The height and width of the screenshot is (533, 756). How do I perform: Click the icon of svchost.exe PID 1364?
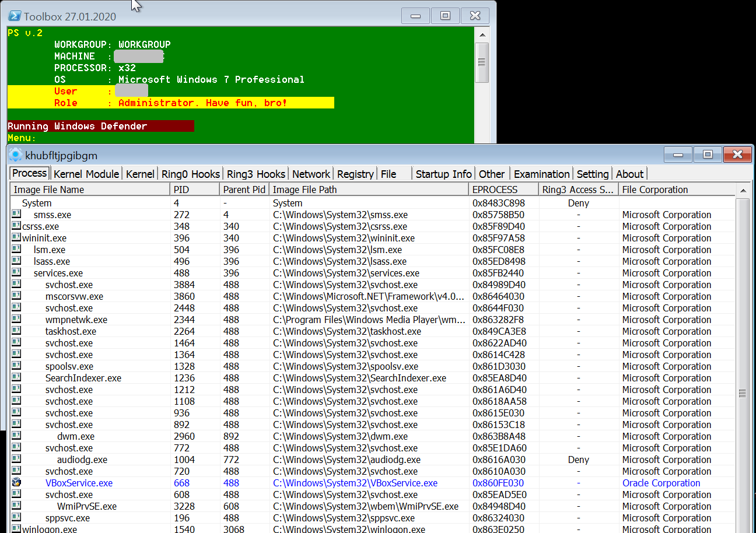16,355
